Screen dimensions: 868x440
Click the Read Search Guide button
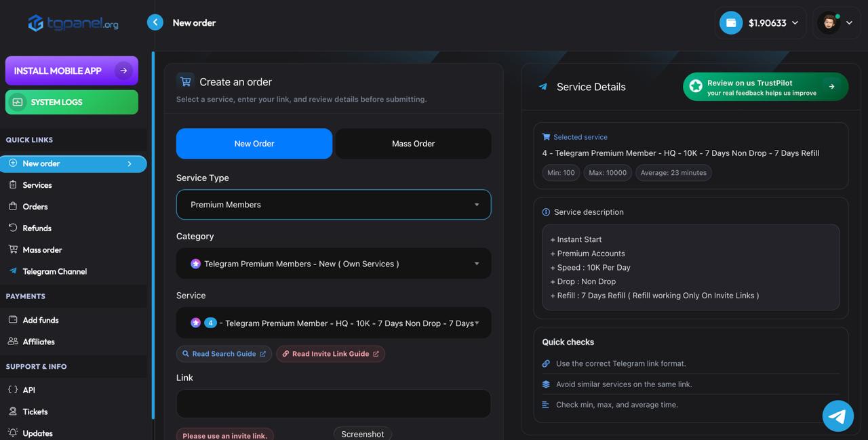(x=224, y=354)
